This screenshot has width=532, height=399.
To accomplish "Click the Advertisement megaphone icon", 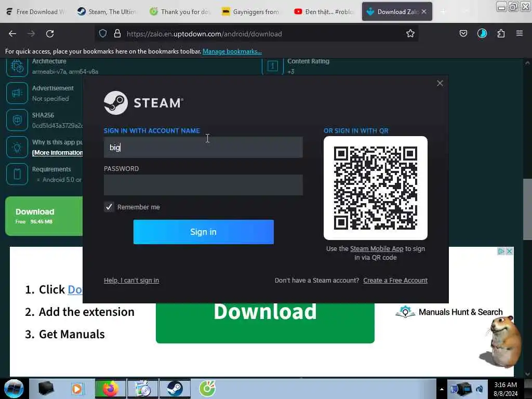I will click(x=17, y=93).
